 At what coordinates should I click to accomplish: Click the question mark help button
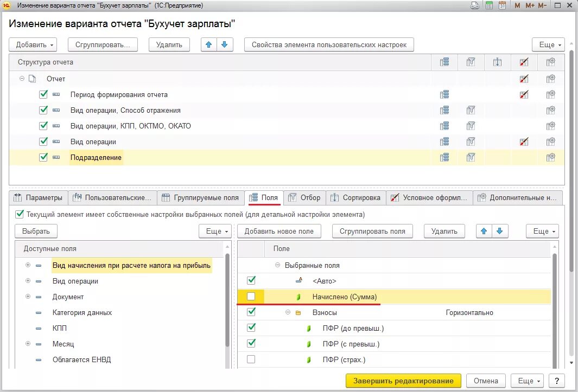557,381
